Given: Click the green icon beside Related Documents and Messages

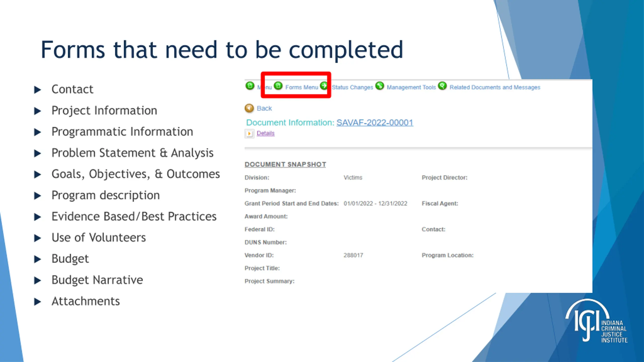Looking at the screenshot, I should [x=442, y=86].
